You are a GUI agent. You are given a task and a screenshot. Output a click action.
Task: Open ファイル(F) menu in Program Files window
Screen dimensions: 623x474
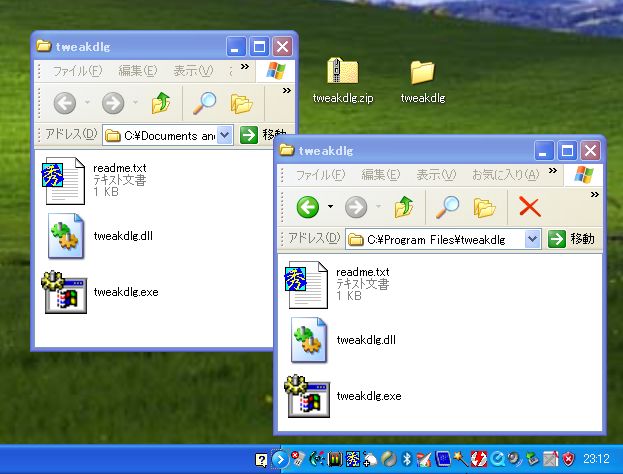[x=321, y=175]
